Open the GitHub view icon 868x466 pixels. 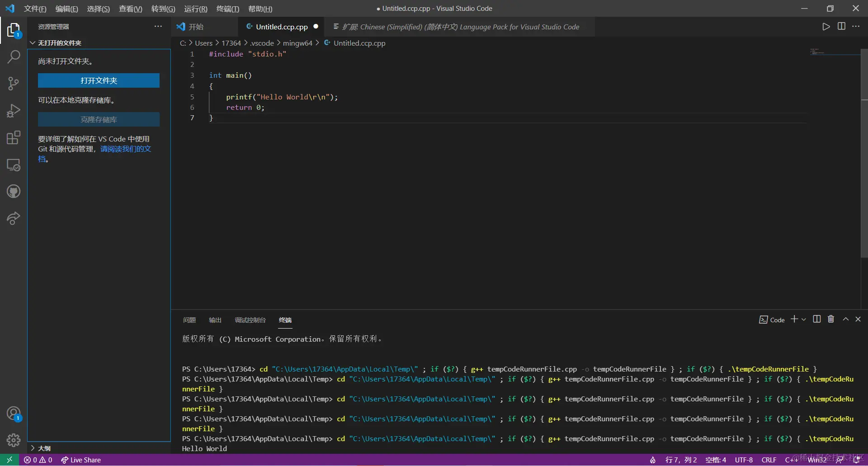point(14,192)
